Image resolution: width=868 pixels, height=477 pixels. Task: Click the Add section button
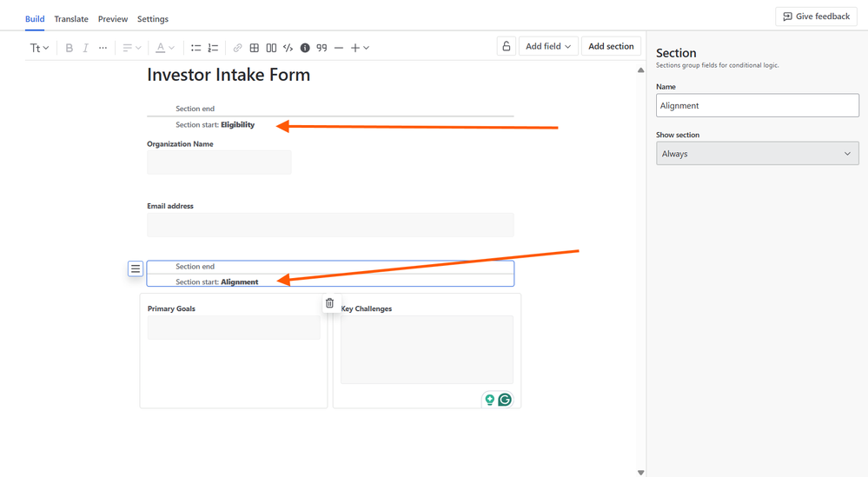click(611, 46)
